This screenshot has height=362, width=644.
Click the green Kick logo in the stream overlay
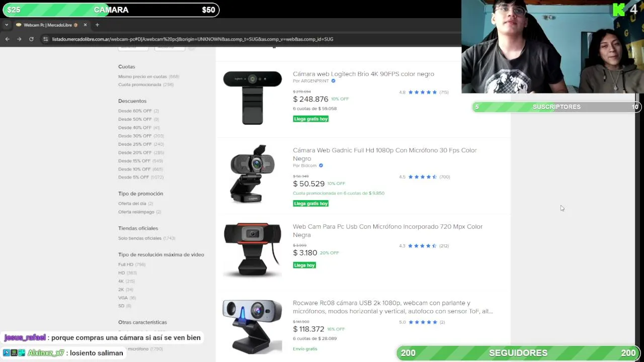[618, 10]
